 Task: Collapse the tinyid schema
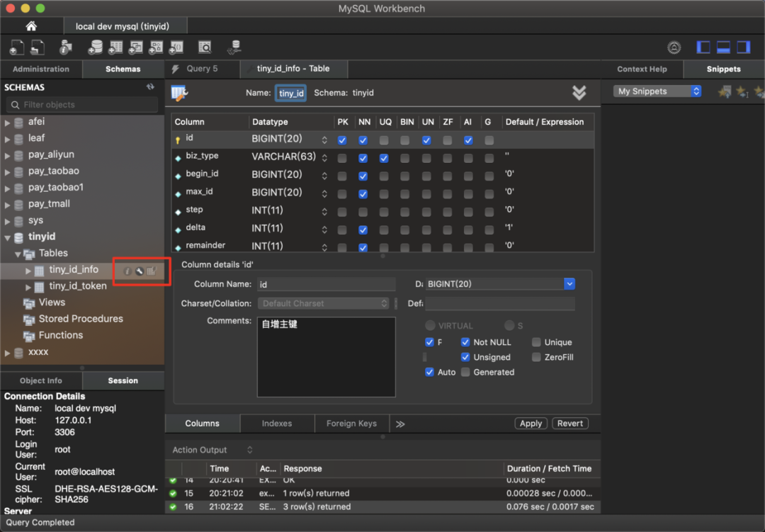(x=7, y=238)
